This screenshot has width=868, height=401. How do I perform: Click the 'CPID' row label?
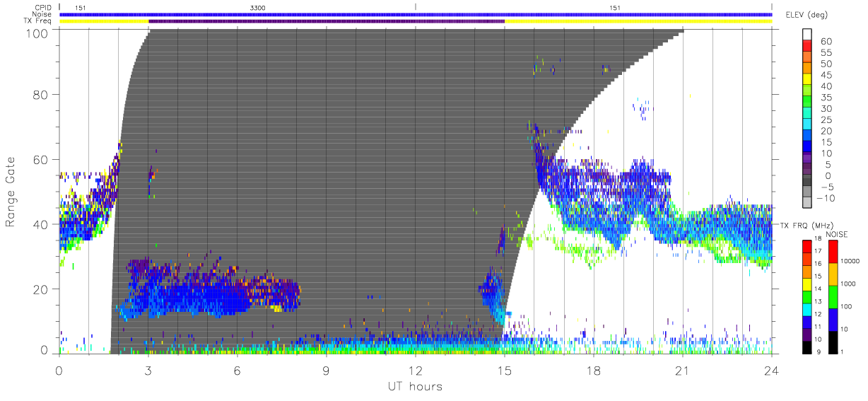click(x=44, y=8)
